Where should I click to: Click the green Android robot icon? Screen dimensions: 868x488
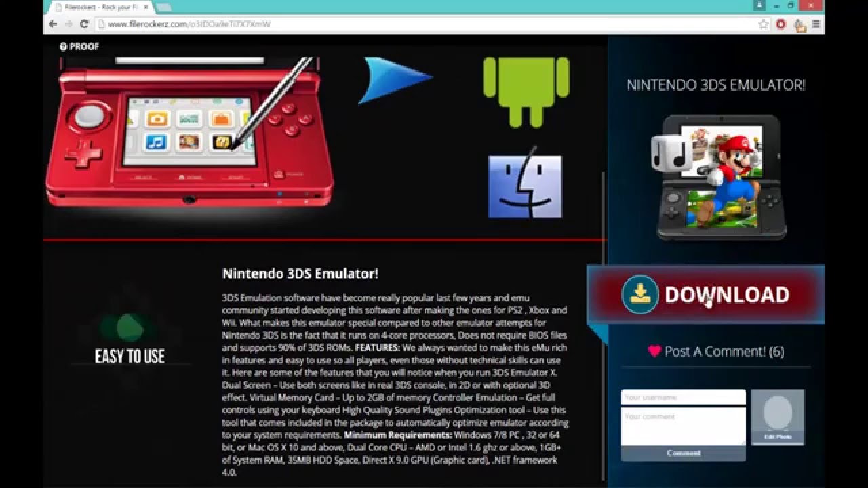click(526, 91)
